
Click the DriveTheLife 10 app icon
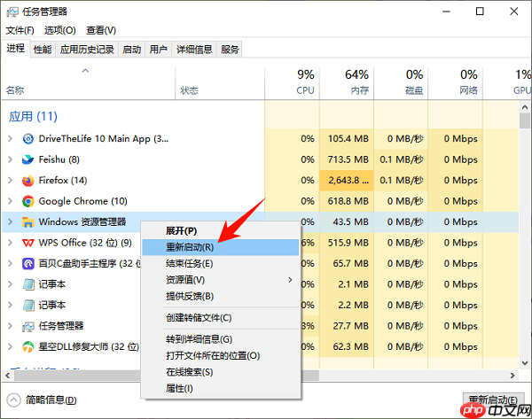pos(27,139)
